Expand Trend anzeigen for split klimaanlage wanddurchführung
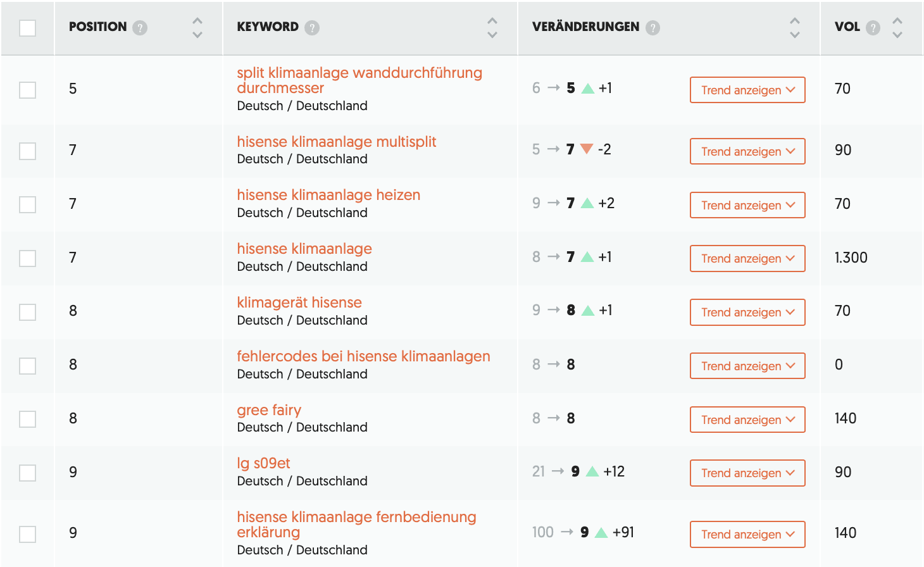Viewport: 924px width, 567px height. [747, 90]
